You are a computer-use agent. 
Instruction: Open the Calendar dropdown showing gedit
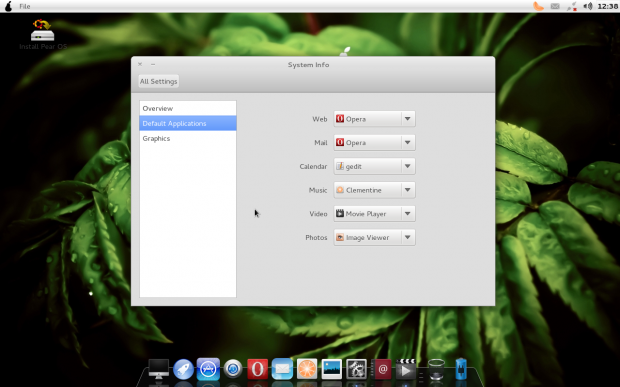[374, 166]
